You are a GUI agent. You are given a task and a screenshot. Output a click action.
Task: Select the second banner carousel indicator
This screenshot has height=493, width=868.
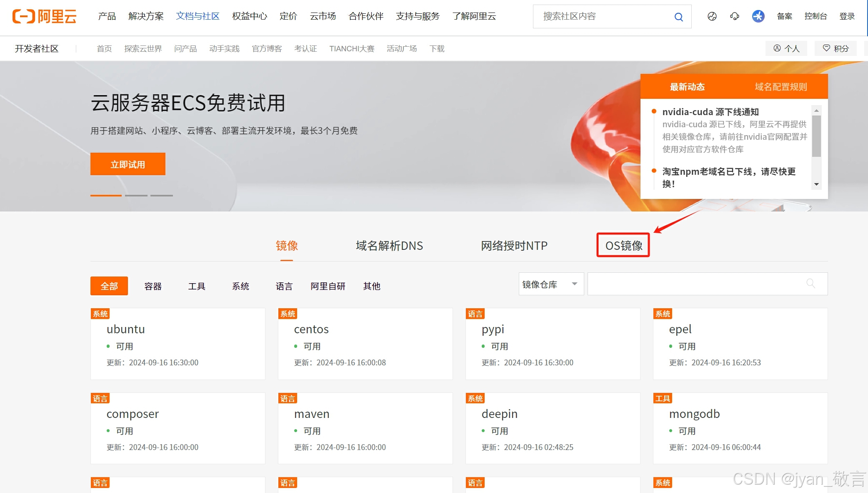click(x=136, y=195)
